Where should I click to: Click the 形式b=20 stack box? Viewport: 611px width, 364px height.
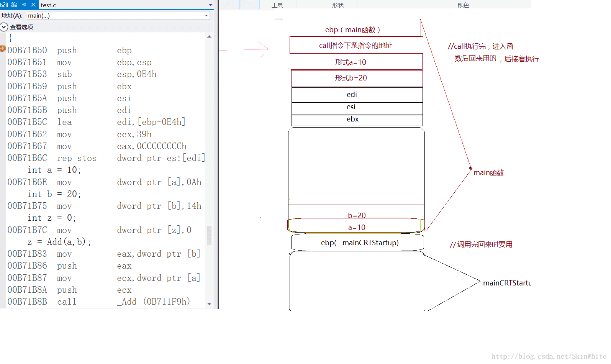pos(357,79)
